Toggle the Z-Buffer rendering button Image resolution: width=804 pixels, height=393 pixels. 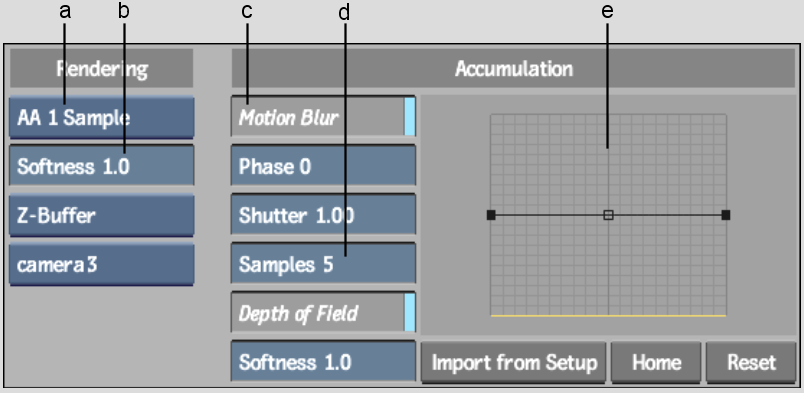coord(102,215)
